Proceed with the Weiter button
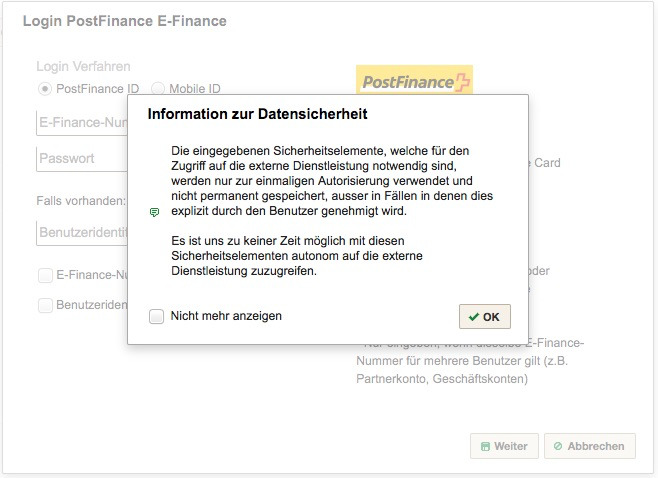Screen dimensions: 658x478 pyautogui.click(x=504, y=446)
